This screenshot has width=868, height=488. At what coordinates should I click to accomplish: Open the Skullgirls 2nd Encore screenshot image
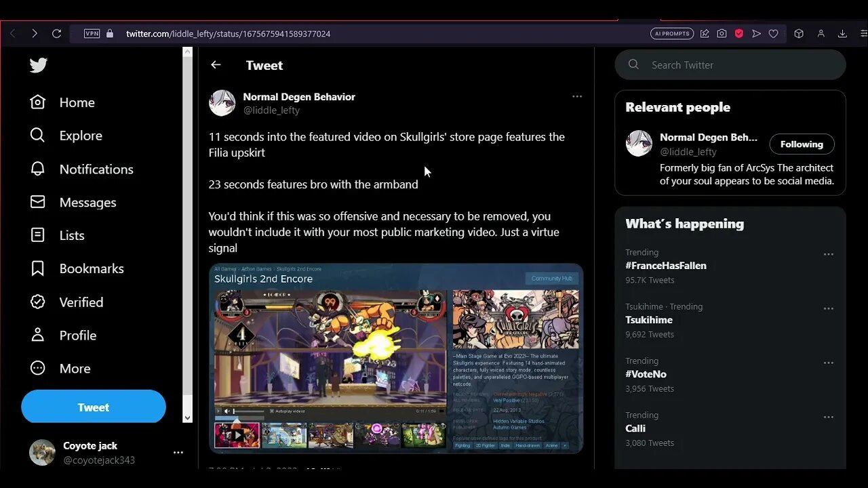[x=396, y=358]
